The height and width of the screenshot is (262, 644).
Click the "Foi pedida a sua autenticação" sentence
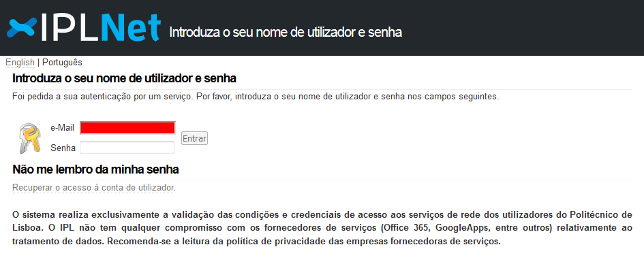click(256, 97)
